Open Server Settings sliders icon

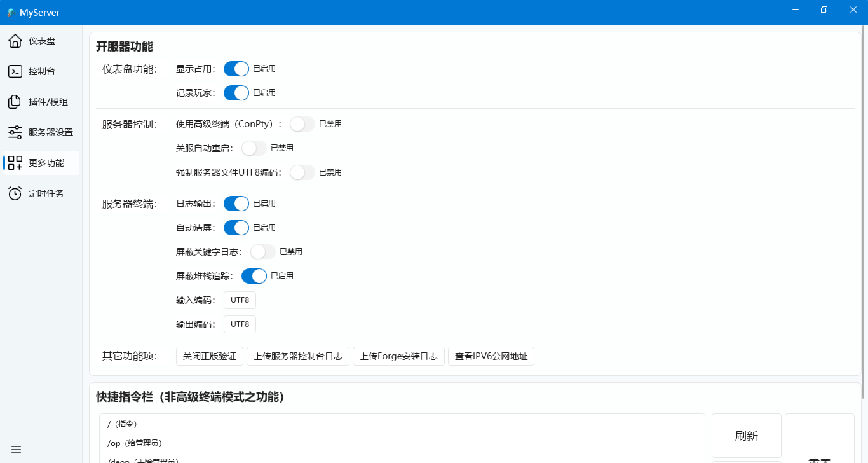click(x=15, y=132)
